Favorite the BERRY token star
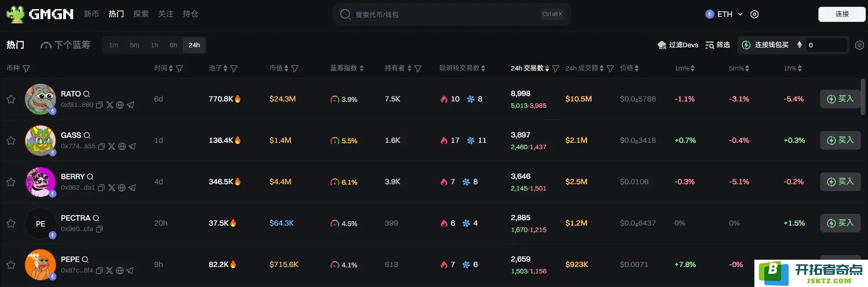Viewport: 868px width, 287px height. point(11,182)
